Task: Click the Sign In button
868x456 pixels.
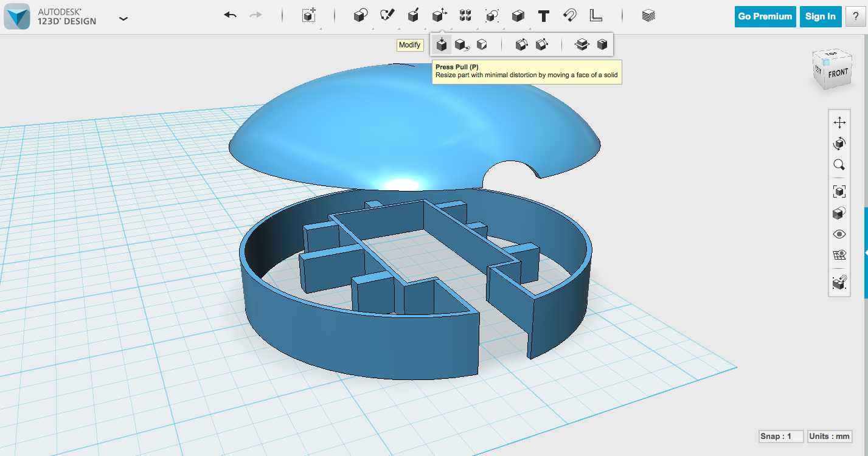Action: (820, 16)
